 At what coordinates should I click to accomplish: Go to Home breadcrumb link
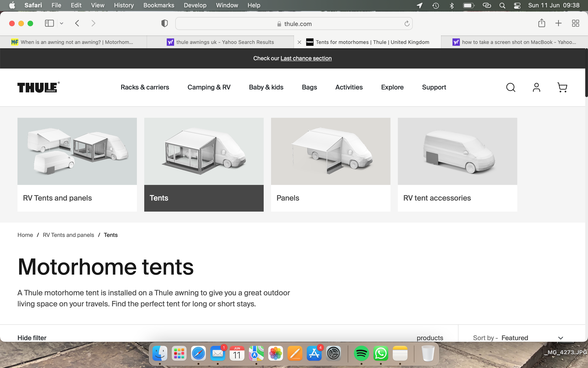point(25,235)
